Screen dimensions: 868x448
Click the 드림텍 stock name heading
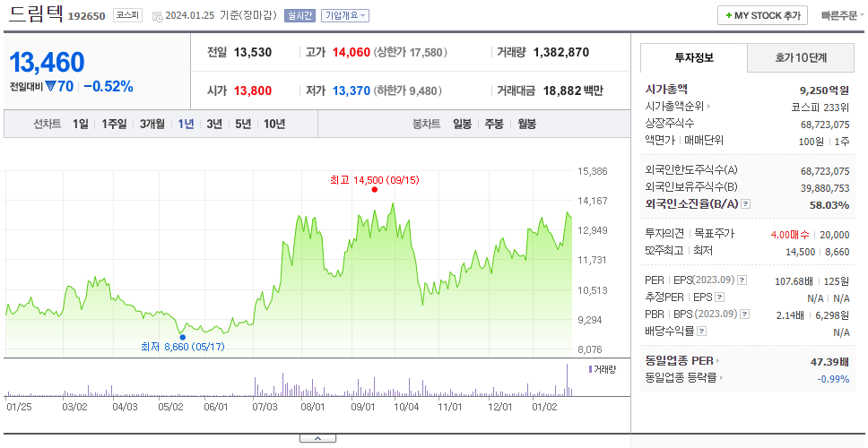pyautogui.click(x=36, y=13)
